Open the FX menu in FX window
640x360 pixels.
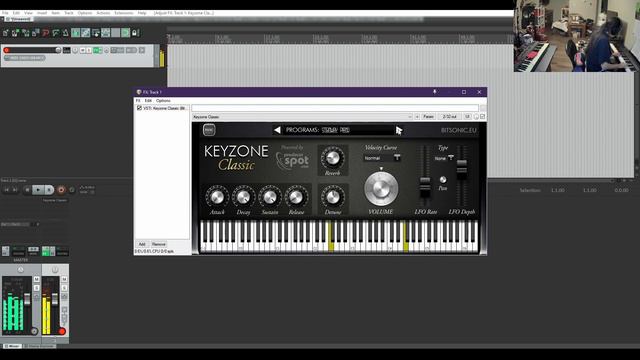point(138,100)
